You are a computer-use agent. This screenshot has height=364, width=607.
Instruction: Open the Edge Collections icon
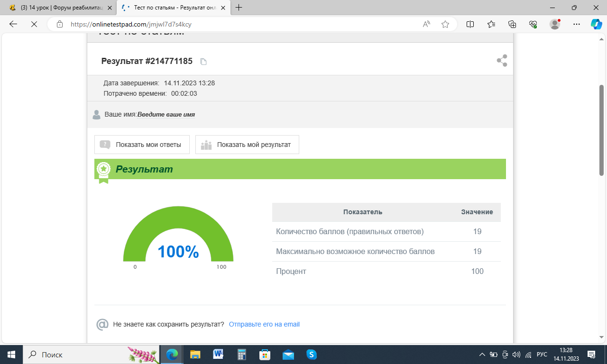pyautogui.click(x=512, y=24)
